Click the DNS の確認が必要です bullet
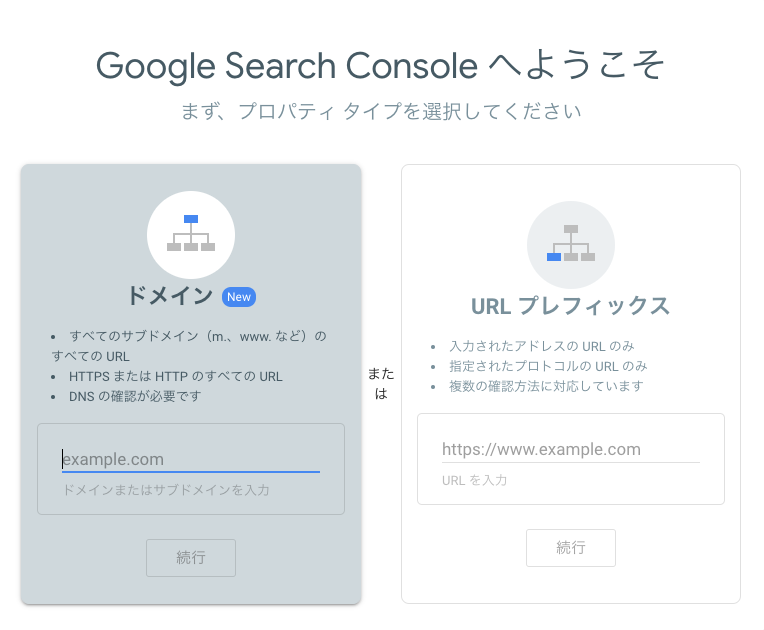Screen dimensions: 764x630 (135, 397)
